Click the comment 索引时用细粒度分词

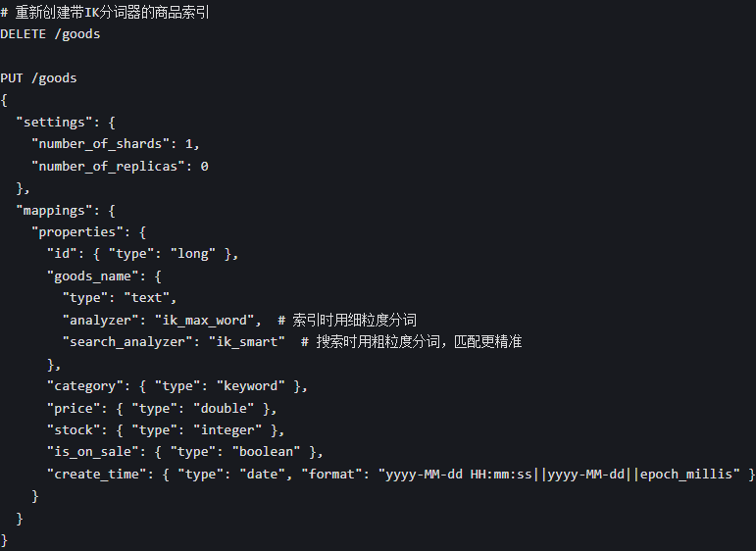tap(347, 320)
